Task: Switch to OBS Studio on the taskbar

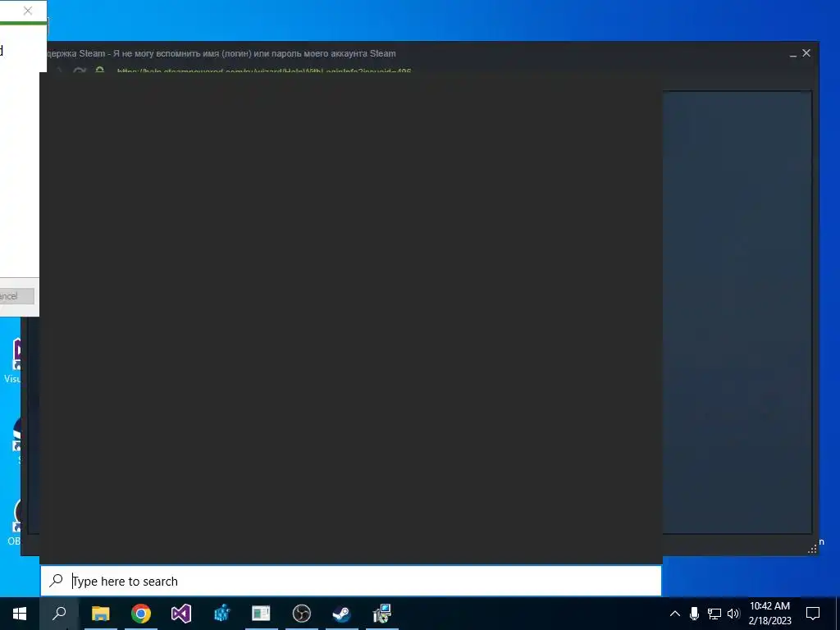Action: [x=302, y=614]
